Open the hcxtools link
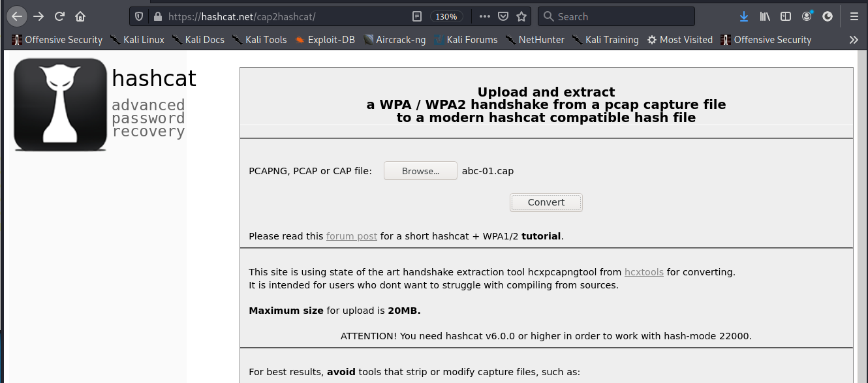Viewport: 868px width, 383px height. click(x=644, y=272)
